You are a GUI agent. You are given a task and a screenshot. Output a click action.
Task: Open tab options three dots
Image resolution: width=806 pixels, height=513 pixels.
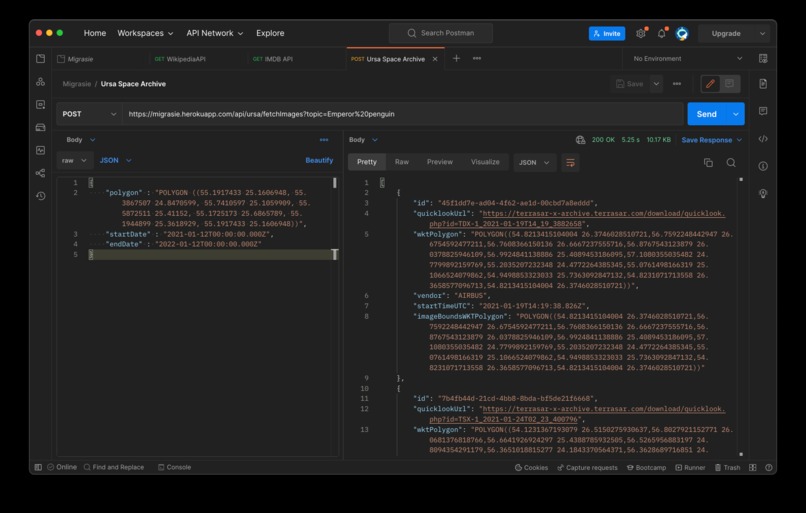[477, 59]
